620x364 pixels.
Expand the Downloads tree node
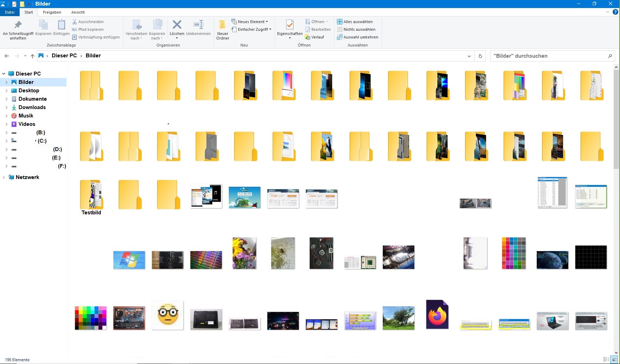coord(6,107)
